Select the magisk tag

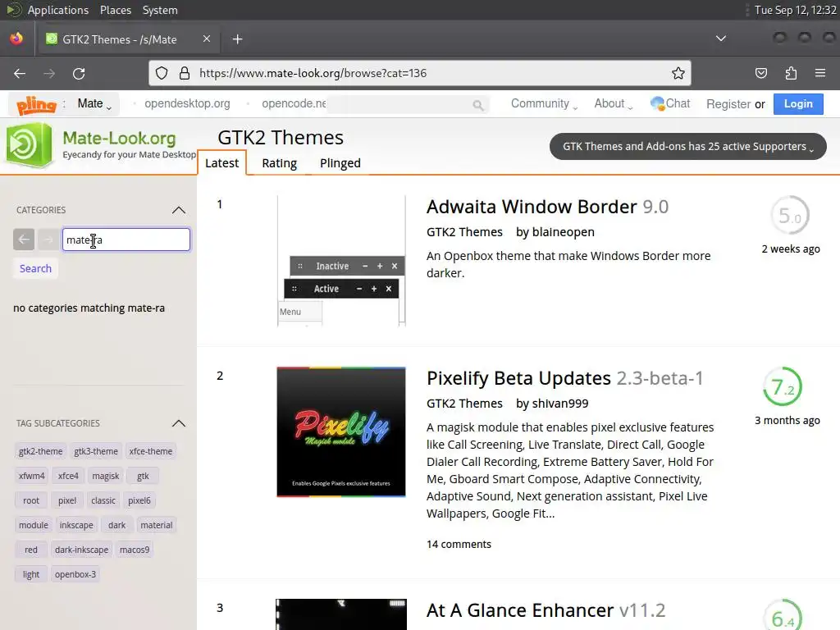pyautogui.click(x=106, y=476)
